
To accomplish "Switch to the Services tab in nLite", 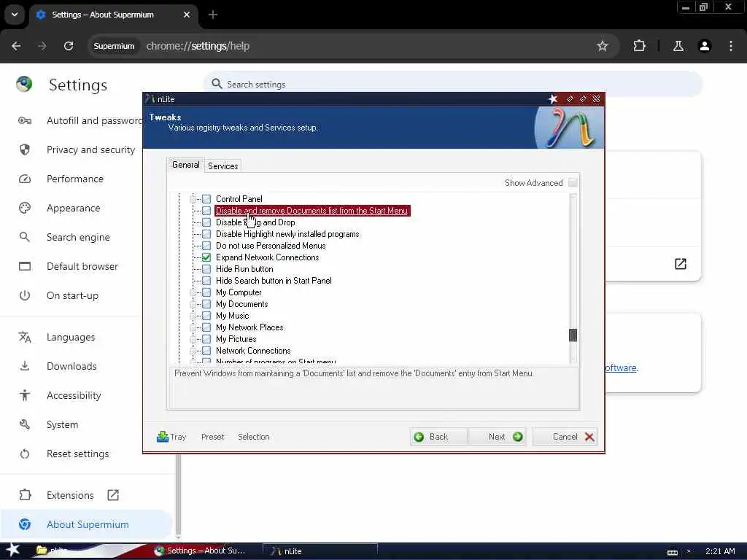I will click(223, 166).
